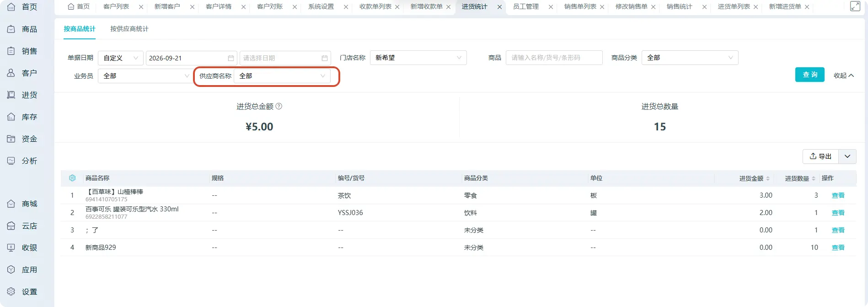Open the 商品 sidebar section

coord(23,29)
